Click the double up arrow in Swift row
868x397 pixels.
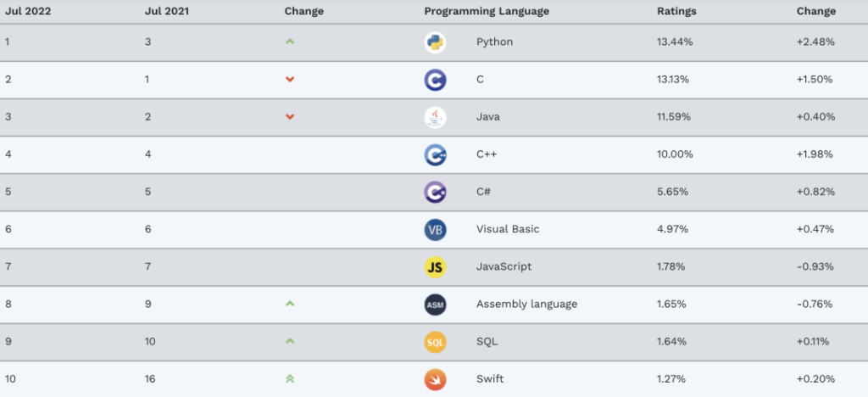[x=290, y=378]
